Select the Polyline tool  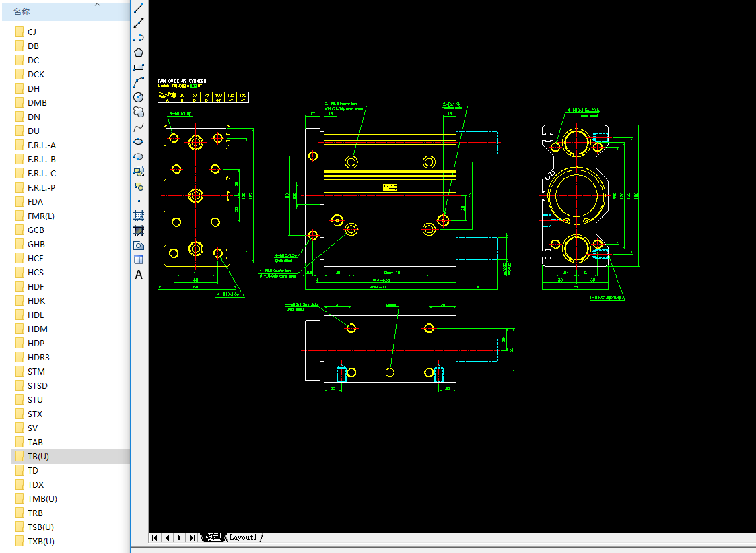click(x=139, y=38)
